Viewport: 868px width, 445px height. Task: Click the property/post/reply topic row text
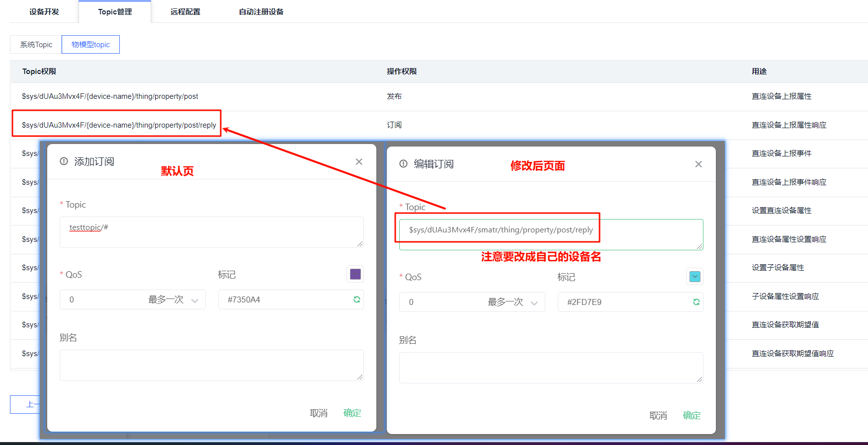(x=119, y=125)
